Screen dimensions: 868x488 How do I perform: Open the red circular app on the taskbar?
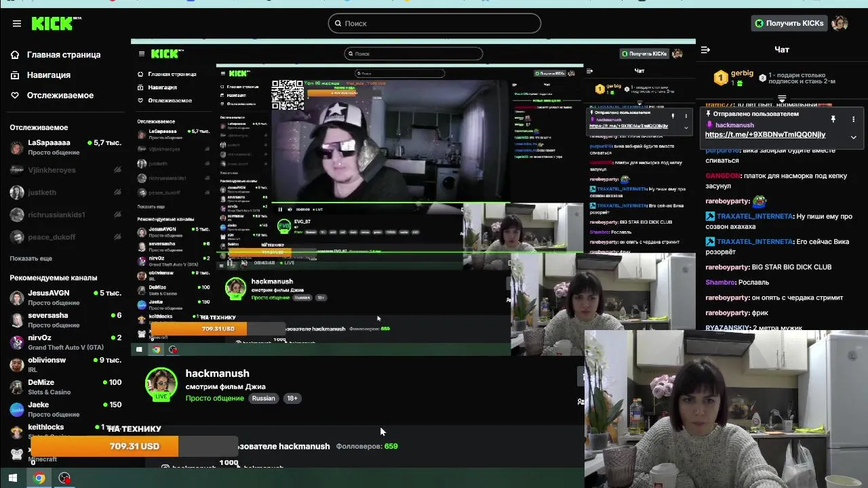pyautogui.click(x=64, y=478)
